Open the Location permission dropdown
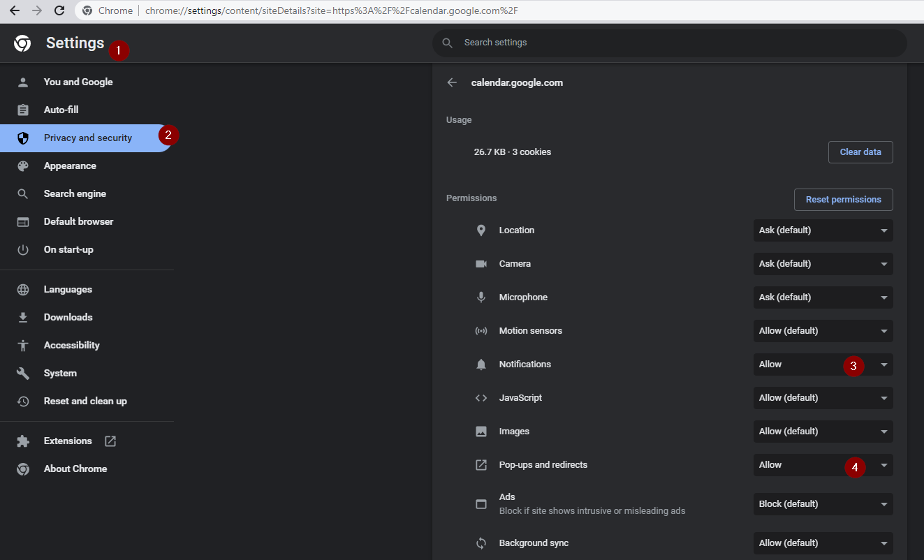 (823, 230)
